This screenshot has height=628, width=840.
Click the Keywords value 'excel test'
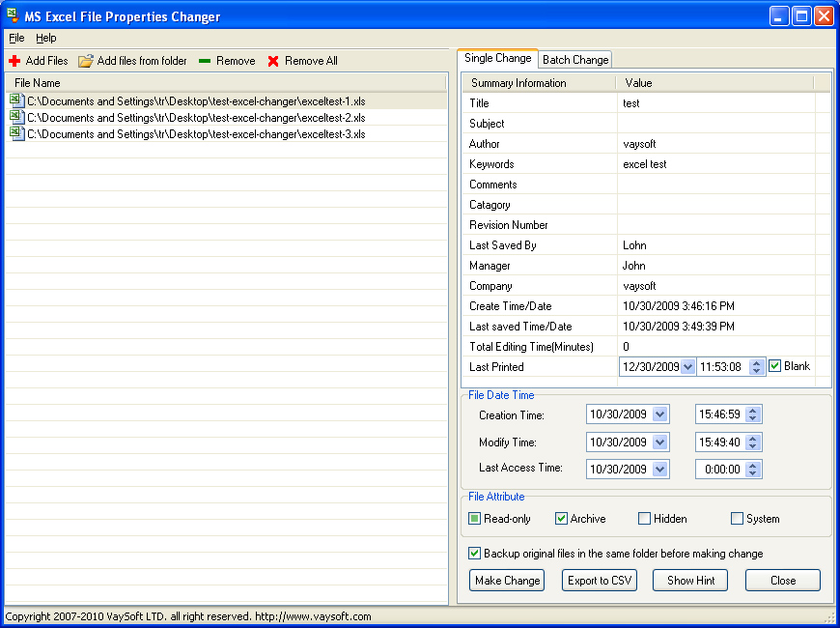pos(644,164)
